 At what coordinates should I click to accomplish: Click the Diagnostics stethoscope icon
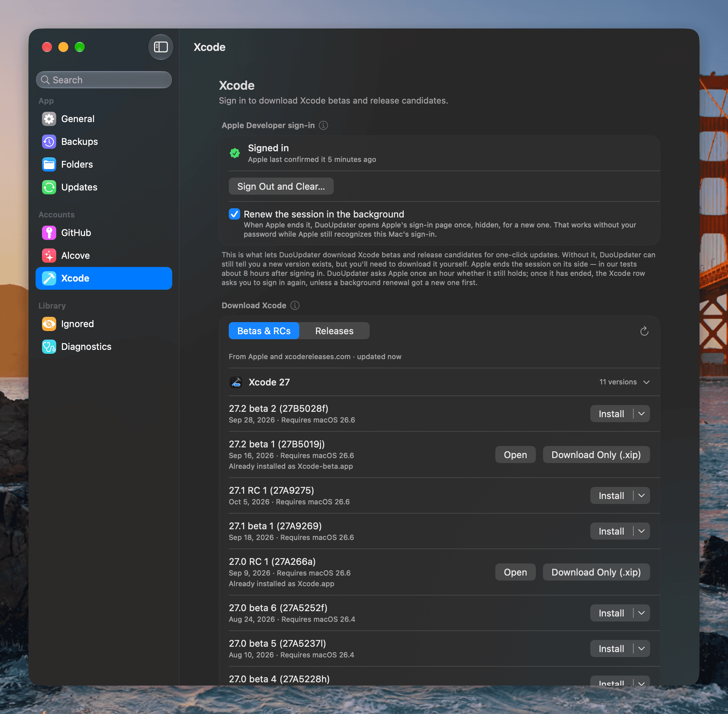pos(49,347)
